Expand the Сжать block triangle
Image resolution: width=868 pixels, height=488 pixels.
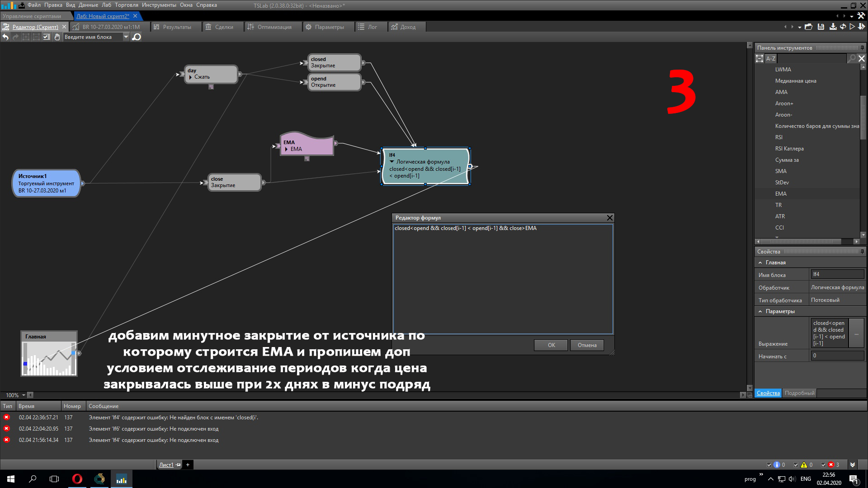coord(191,77)
